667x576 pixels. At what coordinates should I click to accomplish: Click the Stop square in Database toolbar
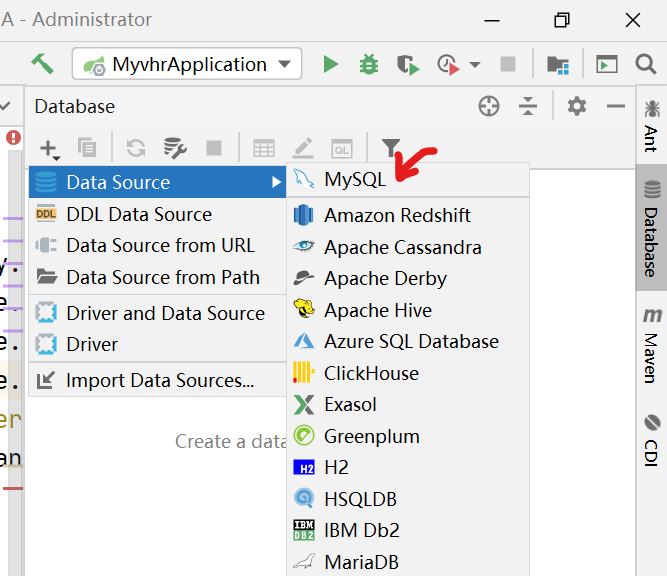pyautogui.click(x=214, y=148)
